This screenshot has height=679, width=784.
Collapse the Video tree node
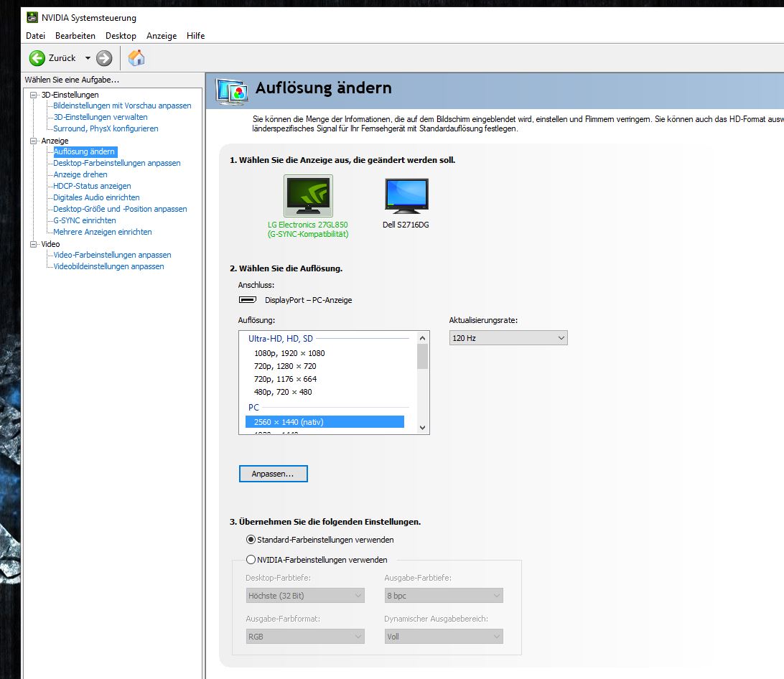[34, 244]
